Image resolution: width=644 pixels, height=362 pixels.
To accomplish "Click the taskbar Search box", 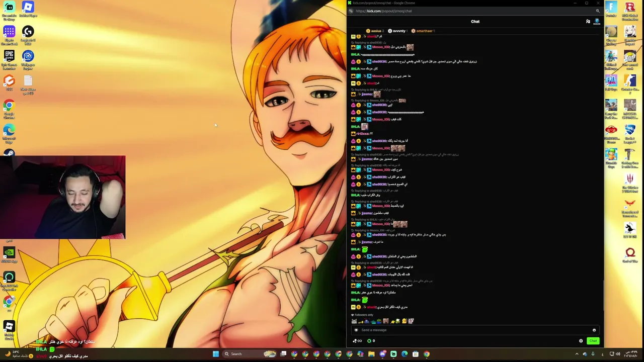I will 250,354.
